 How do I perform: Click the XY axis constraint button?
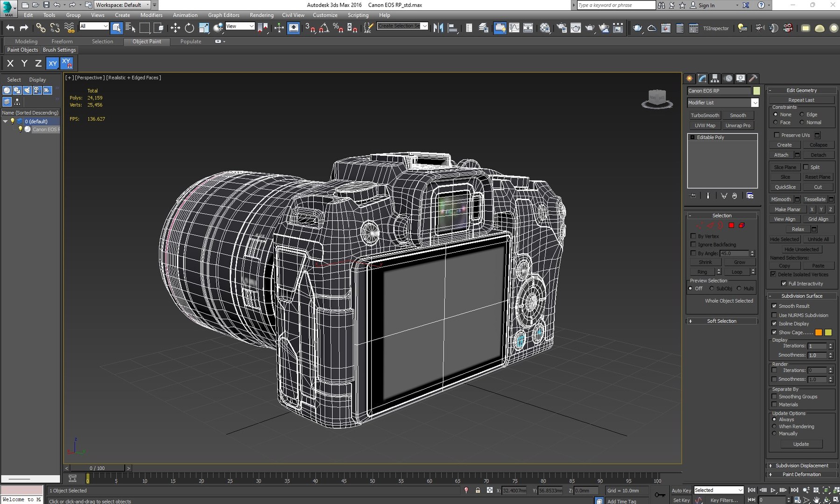point(53,63)
